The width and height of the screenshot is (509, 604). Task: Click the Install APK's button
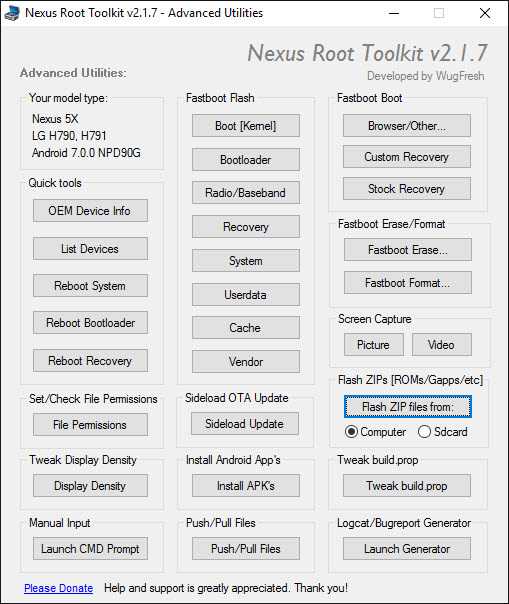pos(246,486)
